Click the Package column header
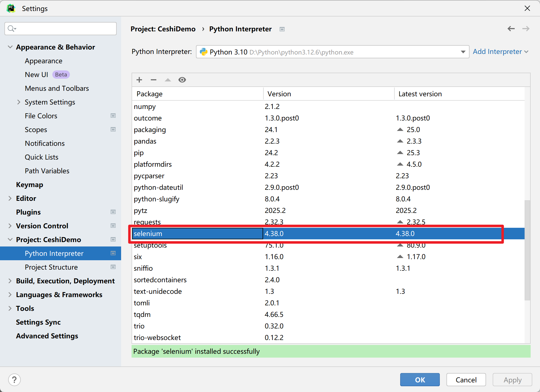Viewport: 540px width, 392px height. click(x=198, y=94)
